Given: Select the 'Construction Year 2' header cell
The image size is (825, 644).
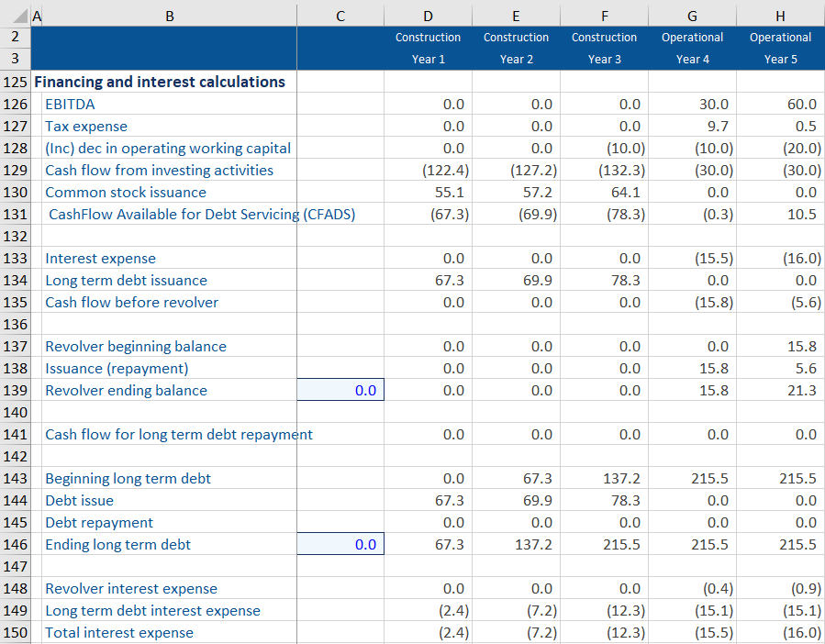Looking at the screenshot, I should 516,49.
